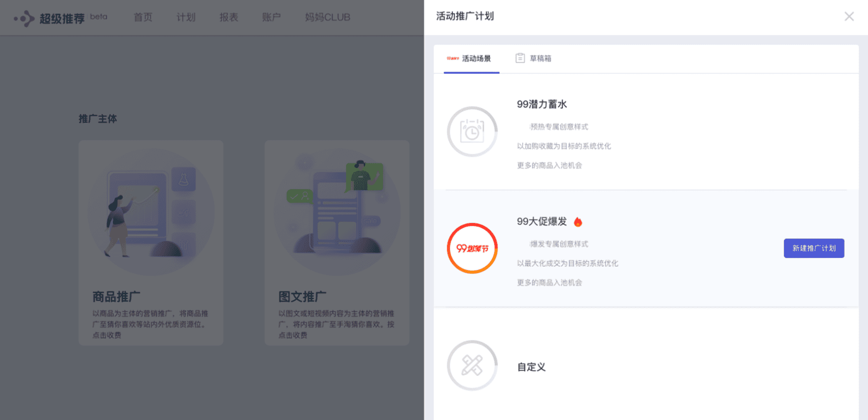This screenshot has height=420, width=868.
Task: Click the 超级推荐 logo icon
Action: [x=25, y=19]
